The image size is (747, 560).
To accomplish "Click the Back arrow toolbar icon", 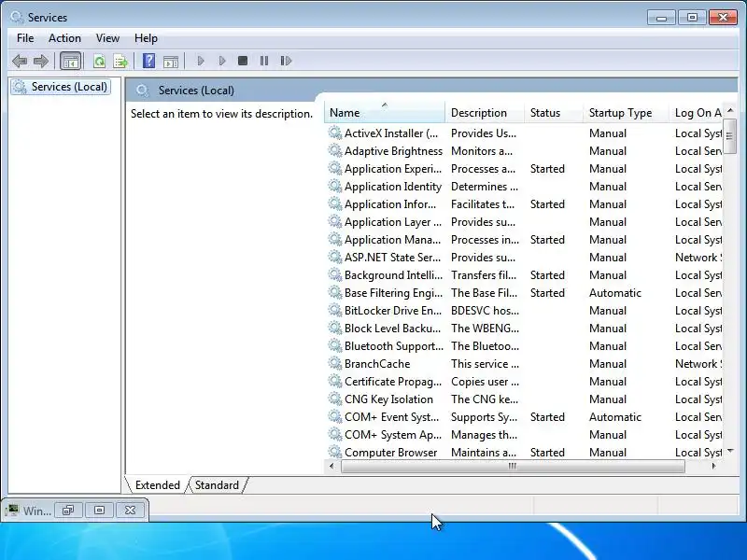I will point(20,61).
